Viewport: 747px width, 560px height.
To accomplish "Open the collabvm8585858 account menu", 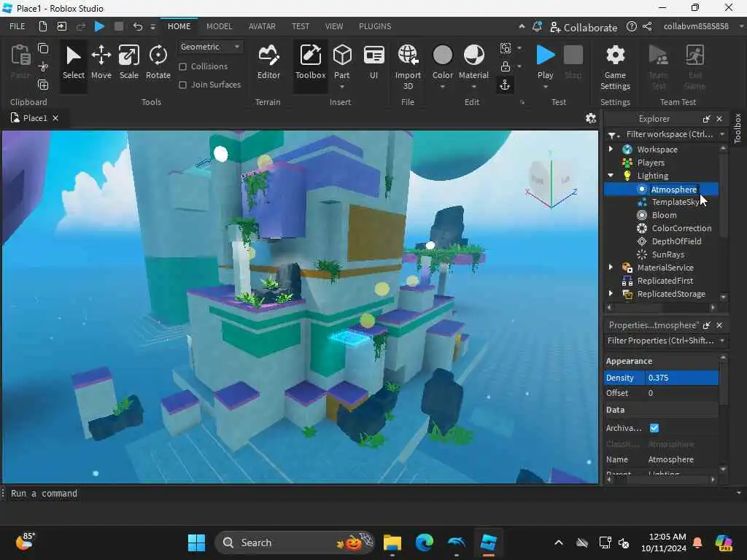I will click(696, 27).
